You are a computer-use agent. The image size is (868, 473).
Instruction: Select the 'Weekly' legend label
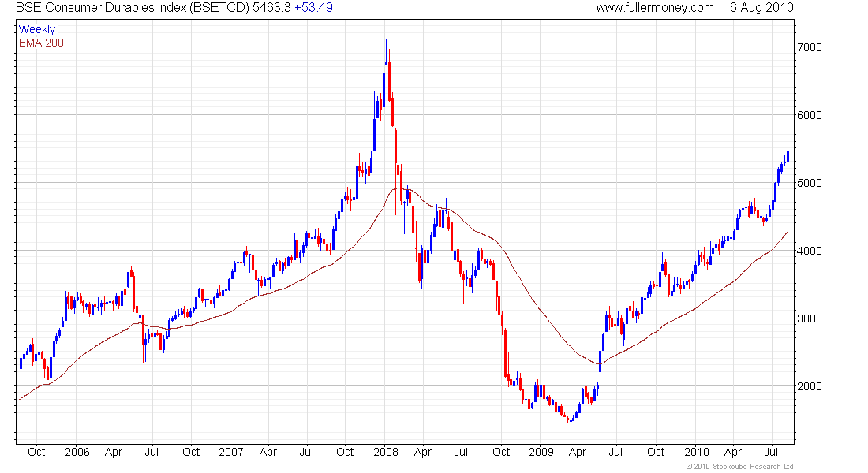37,29
